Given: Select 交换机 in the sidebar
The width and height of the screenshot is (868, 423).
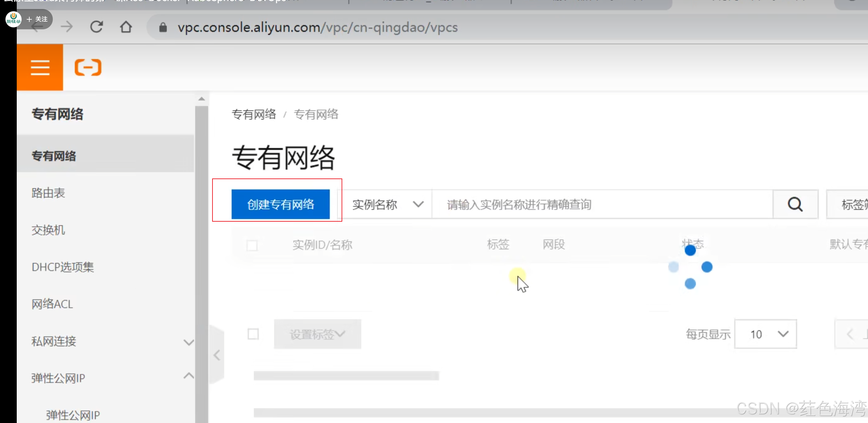Looking at the screenshot, I should [48, 230].
